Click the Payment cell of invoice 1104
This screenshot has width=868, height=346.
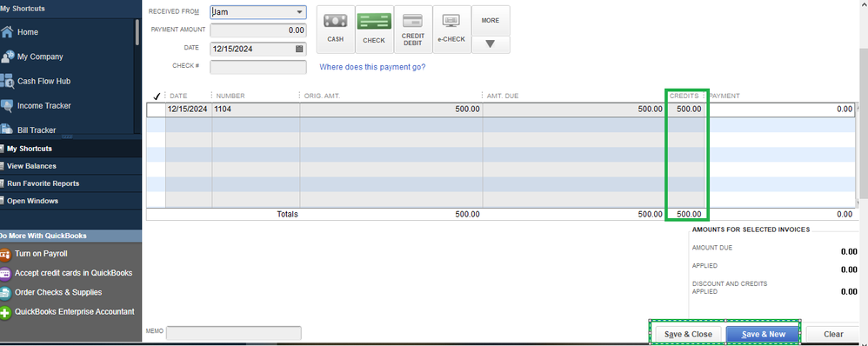tap(781, 109)
